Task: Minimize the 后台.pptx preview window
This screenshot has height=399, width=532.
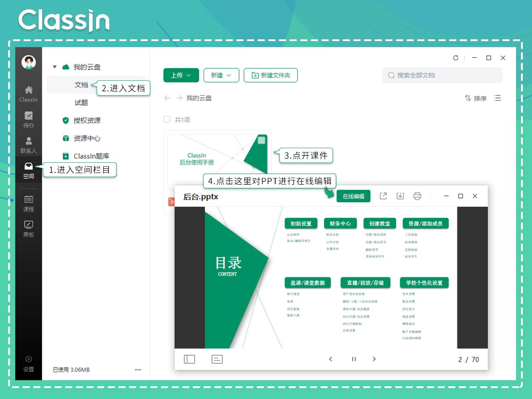Action: (447, 196)
